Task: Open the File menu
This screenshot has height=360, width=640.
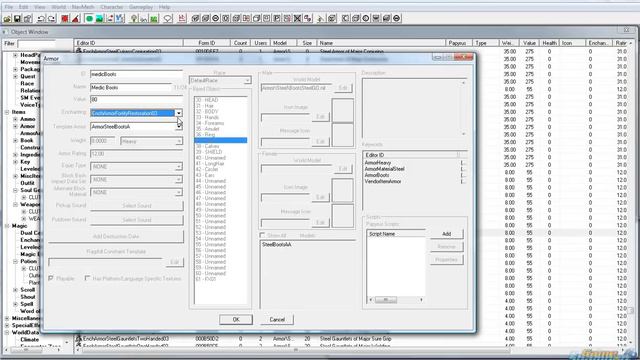Action: click(9, 7)
